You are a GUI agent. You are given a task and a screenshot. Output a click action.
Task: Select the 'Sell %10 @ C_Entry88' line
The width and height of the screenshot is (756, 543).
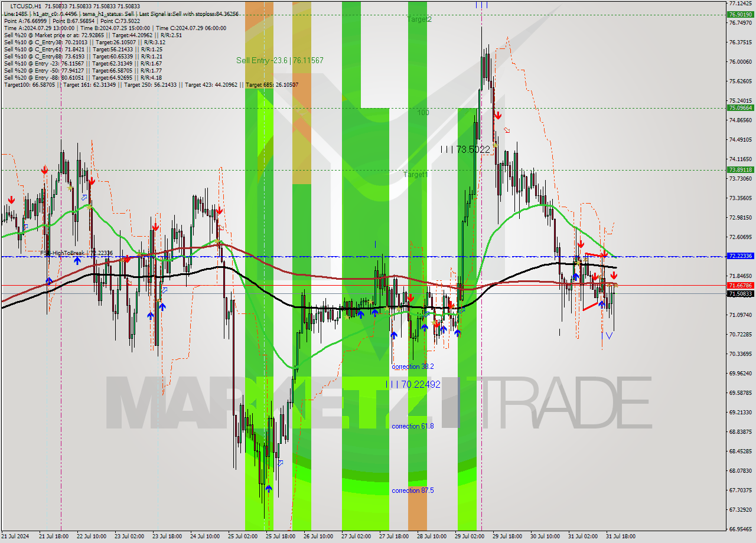83,56
